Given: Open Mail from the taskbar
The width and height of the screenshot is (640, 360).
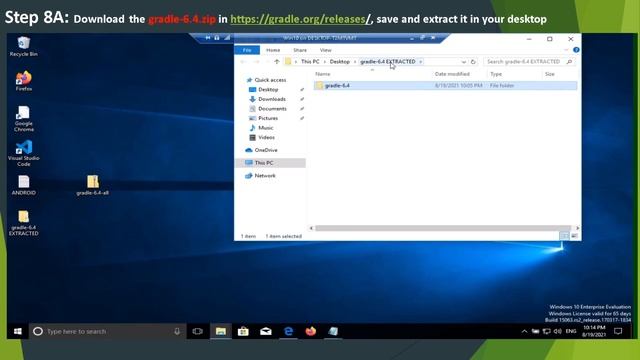Looking at the screenshot, I should point(266,331).
